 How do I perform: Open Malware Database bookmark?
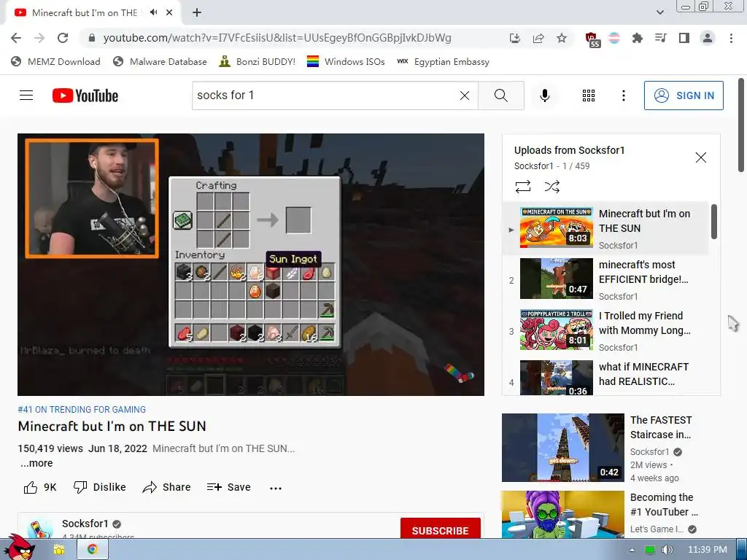click(160, 62)
